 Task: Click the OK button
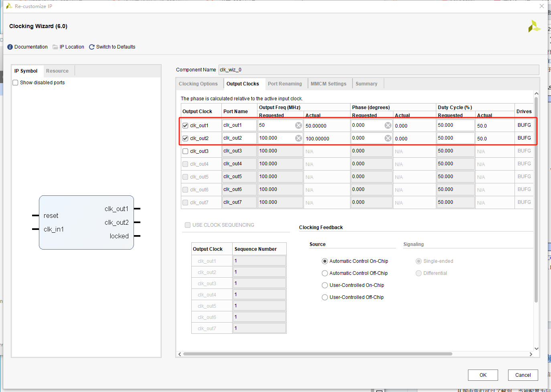(x=483, y=375)
